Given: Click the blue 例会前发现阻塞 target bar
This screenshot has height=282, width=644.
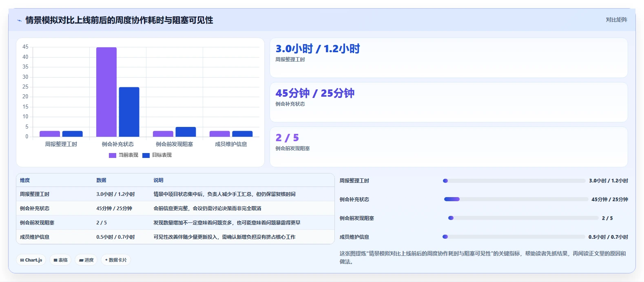Looking at the screenshot, I should [186, 132].
